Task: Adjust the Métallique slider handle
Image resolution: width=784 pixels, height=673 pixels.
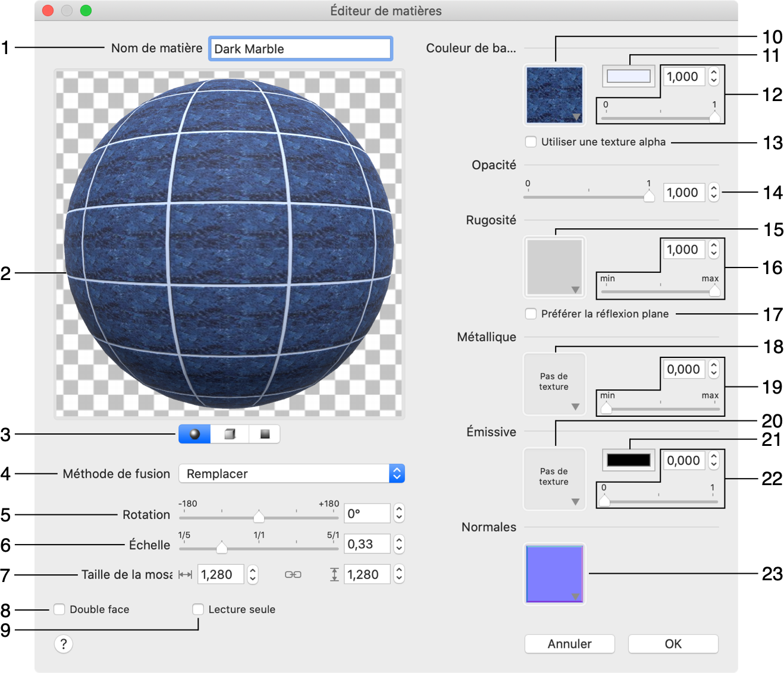Action: 606,407
